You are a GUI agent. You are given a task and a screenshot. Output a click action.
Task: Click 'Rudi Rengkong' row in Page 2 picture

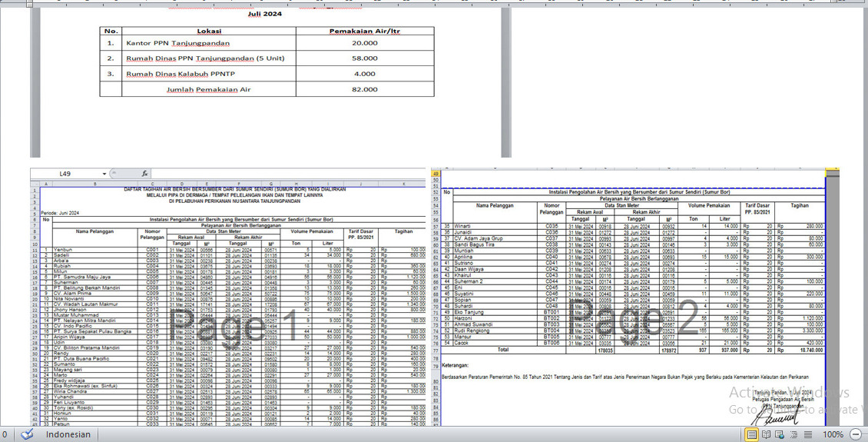471,331
